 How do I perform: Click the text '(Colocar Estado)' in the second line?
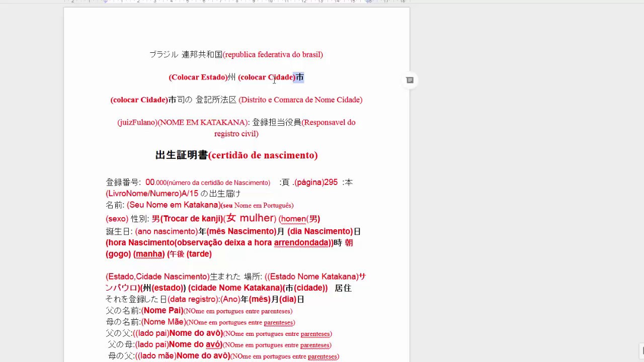pos(198,77)
